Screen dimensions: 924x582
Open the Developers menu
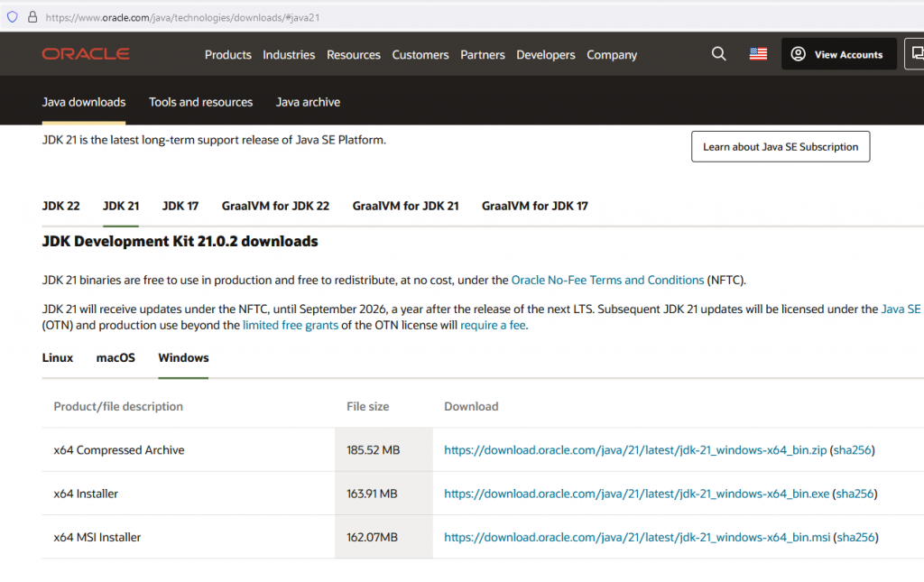546,55
